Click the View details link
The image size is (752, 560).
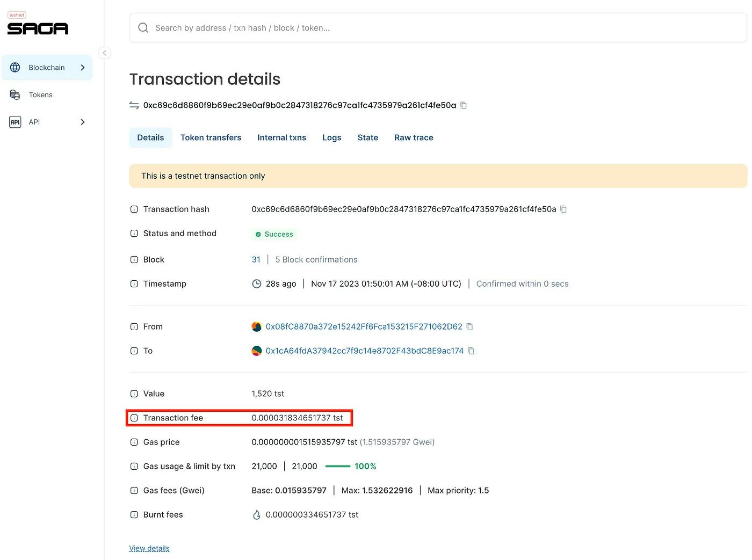(x=149, y=548)
